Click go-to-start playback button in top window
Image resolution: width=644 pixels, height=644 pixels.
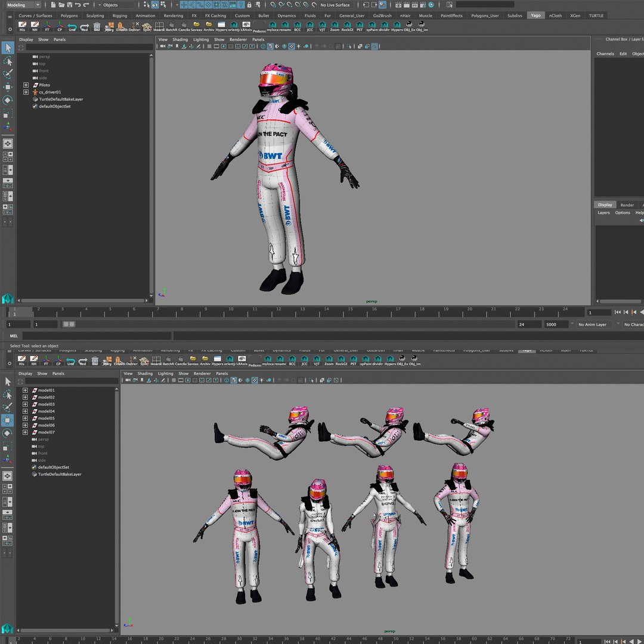coord(617,312)
